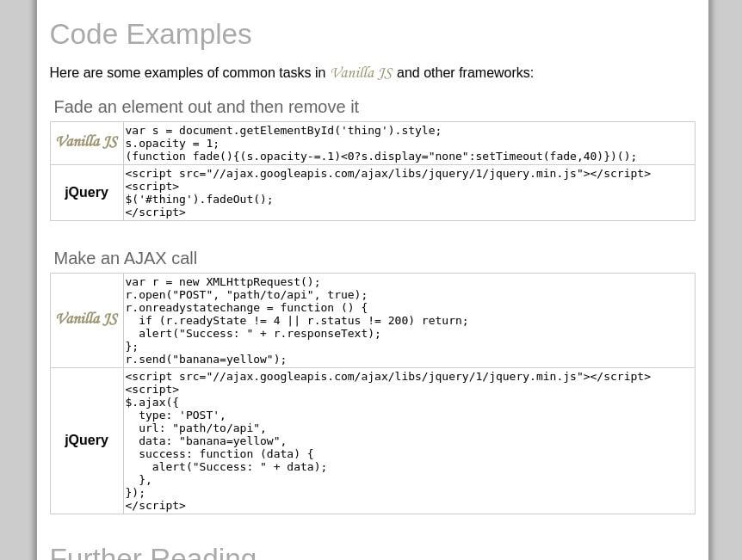Click the '(function fade()' code line
This screenshot has width=742, height=560.
380,157
